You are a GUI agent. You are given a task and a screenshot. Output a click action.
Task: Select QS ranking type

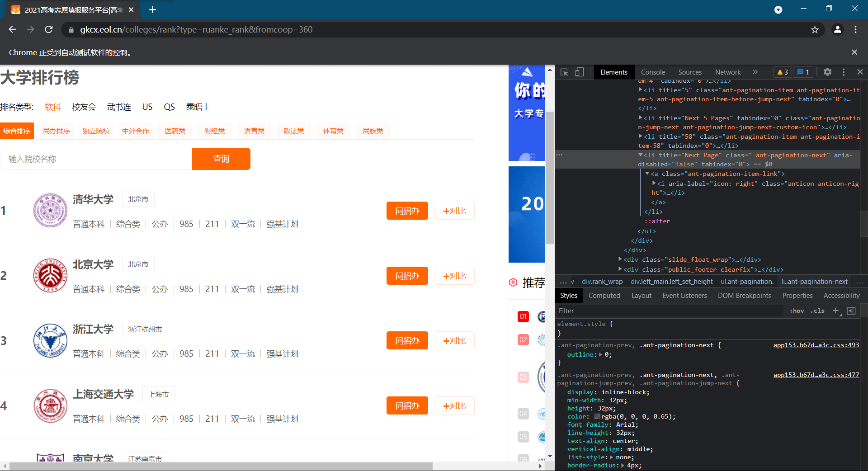pos(169,107)
